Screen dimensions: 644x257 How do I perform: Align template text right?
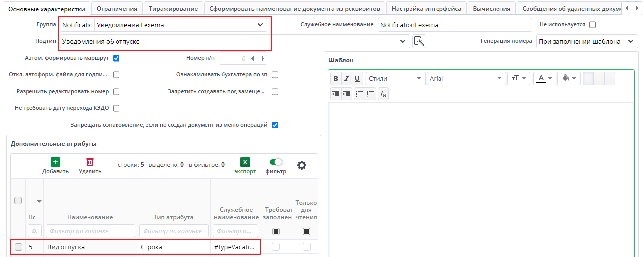pos(610,79)
